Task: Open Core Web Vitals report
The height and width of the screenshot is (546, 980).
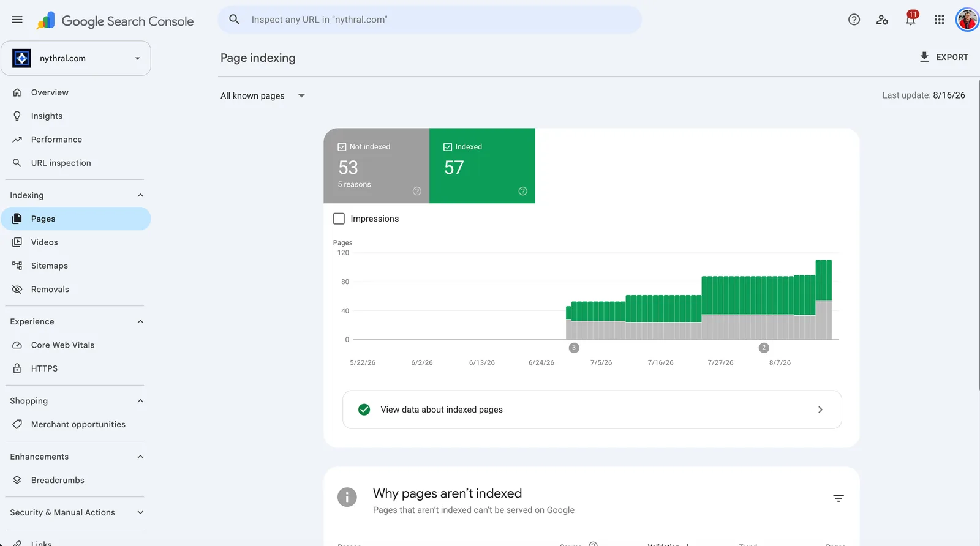Action: (x=76, y=345)
